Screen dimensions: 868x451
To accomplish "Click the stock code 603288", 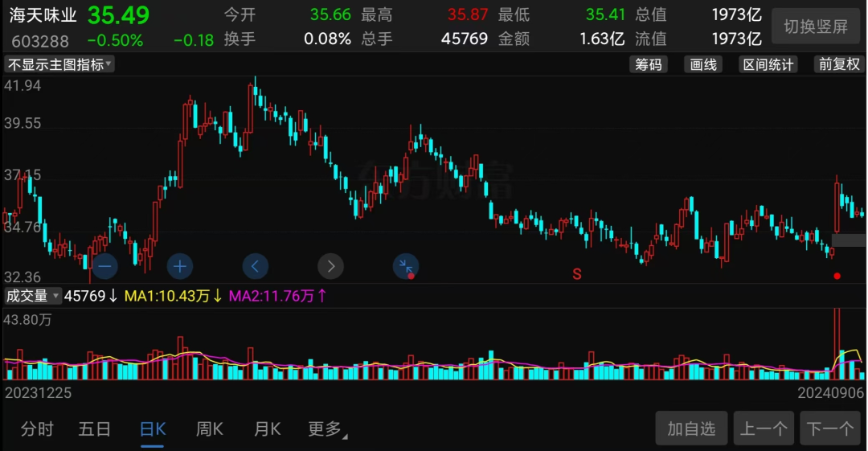I will [40, 41].
